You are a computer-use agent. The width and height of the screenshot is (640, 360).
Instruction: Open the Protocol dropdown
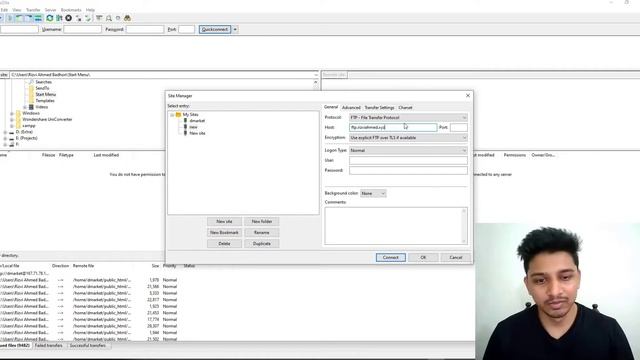pyautogui.click(x=408, y=118)
